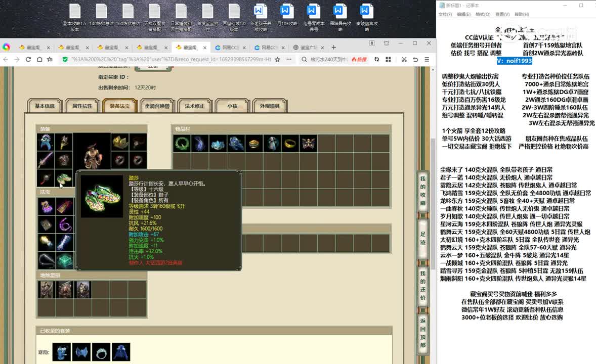Select the green cube treasure in 法宝
The width and height of the screenshot is (596, 364).
pos(64,261)
